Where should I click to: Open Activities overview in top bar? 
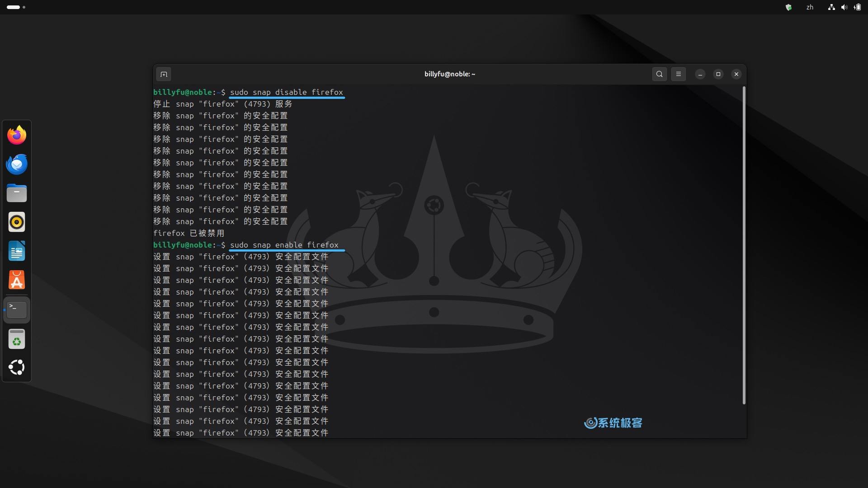click(x=16, y=7)
